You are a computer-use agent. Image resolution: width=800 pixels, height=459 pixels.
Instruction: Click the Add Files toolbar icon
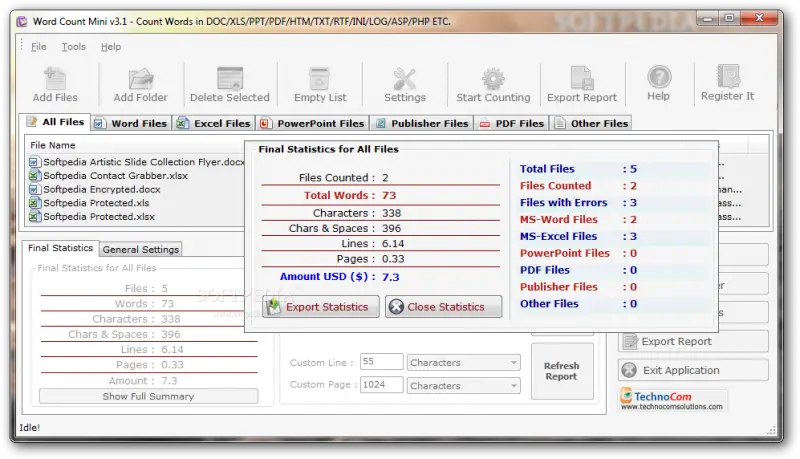coord(55,79)
